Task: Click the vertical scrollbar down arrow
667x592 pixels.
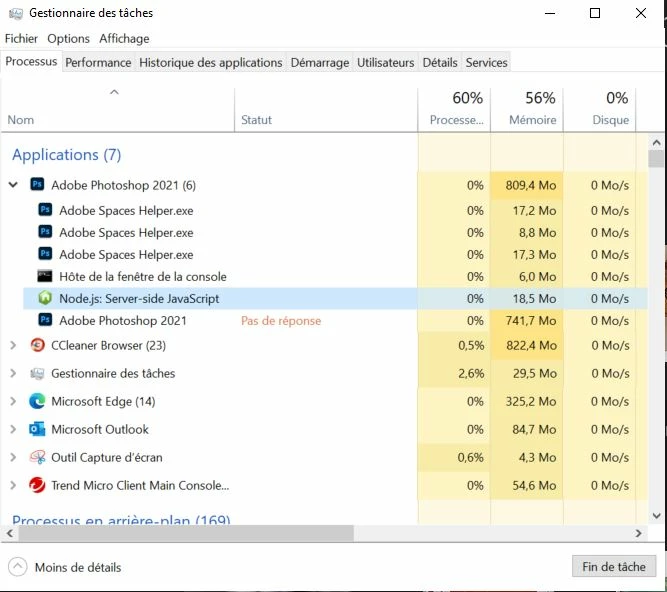Action: coord(656,515)
